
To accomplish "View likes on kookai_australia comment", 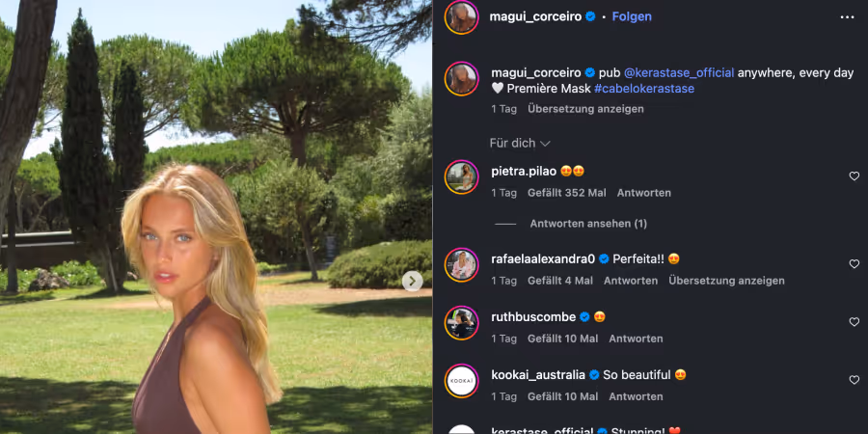I will click(x=563, y=396).
